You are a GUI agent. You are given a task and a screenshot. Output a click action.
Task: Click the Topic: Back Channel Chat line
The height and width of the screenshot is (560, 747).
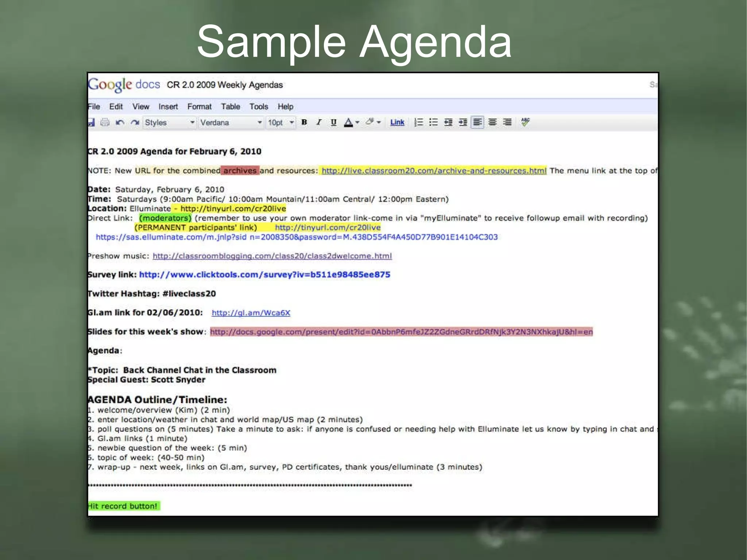click(182, 370)
